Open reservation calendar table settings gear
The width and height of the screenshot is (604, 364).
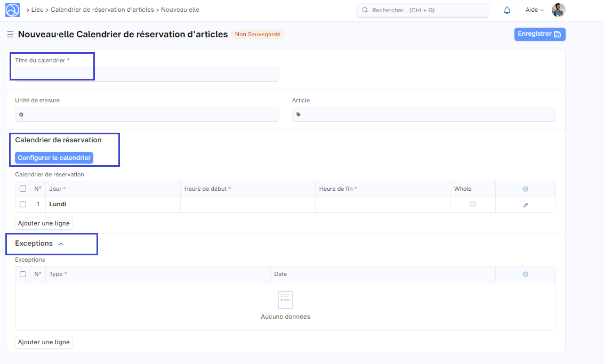point(525,189)
